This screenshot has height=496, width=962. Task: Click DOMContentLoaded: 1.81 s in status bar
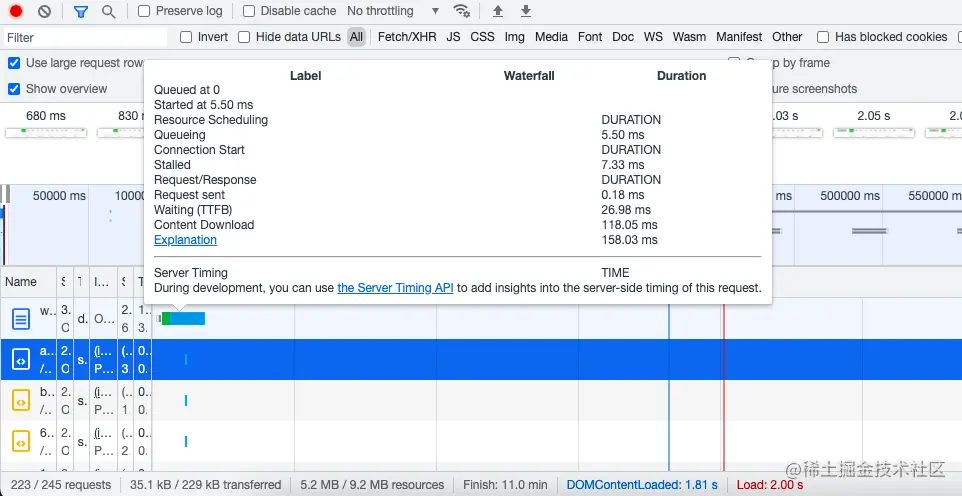pyautogui.click(x=642, y=485)
